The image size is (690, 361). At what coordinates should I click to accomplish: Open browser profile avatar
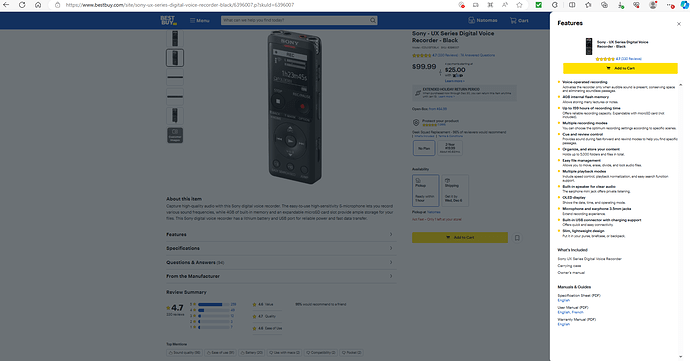653,5
